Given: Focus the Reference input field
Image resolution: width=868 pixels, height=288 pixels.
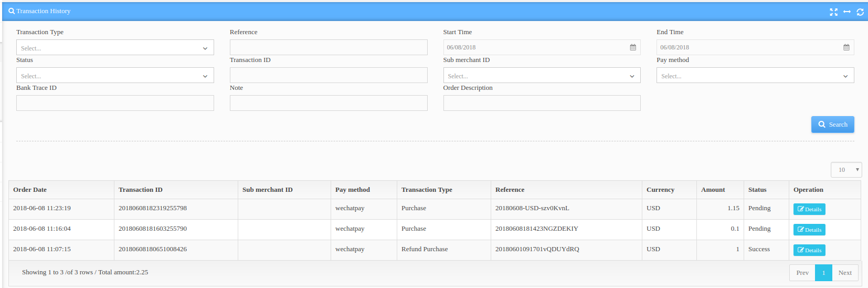Looking at the screenshot, I should 329,48.
